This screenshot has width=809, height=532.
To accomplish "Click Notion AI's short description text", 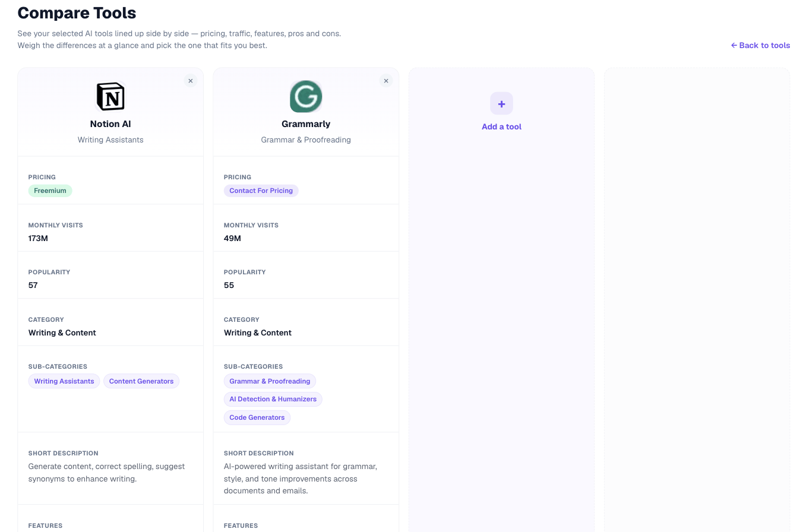I will click(107, 473).
